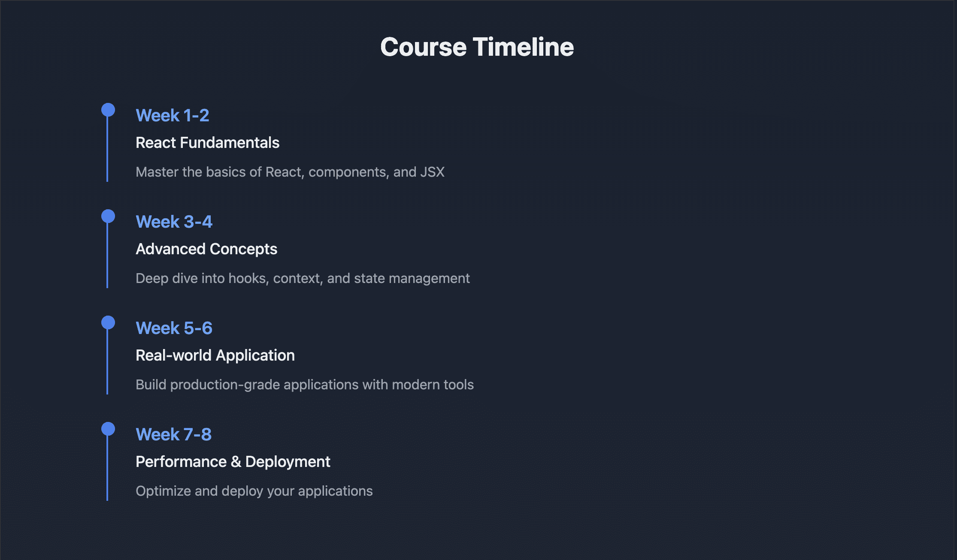Click the vertical line under Week 3-4 dot
The height and width of the screenshot is (560, 957).
(107, 256)
